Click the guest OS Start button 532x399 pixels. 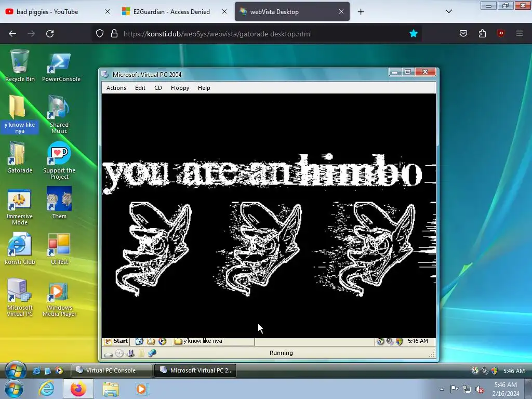tap(116, 341)
